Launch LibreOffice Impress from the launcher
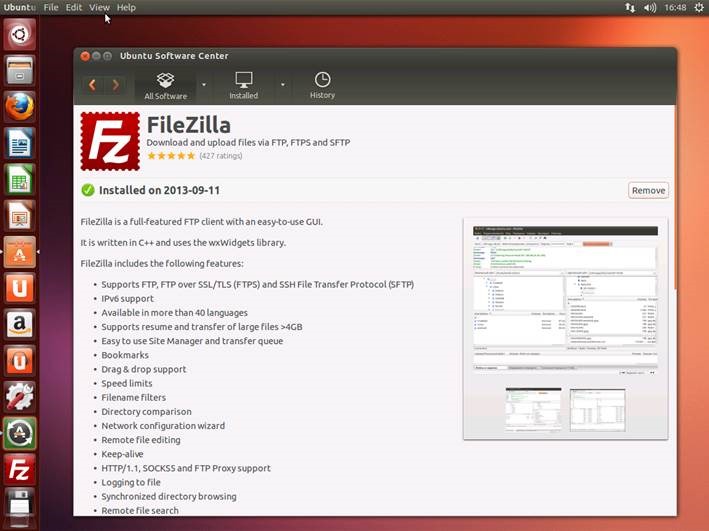709x531 pixels. (19, 216)
